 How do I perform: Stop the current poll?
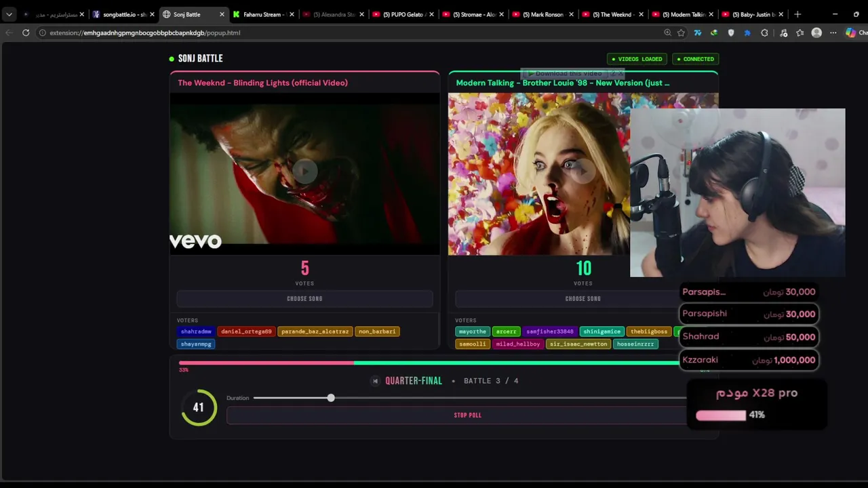pos(468,415)
